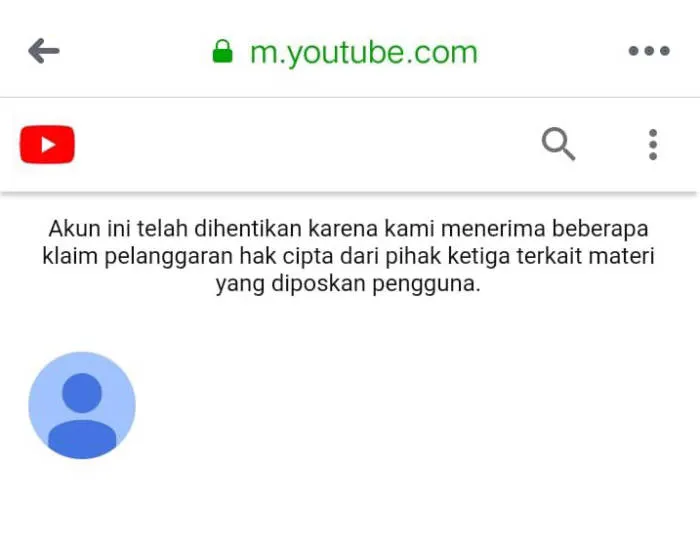Viewport: 700px width, 552px height.
Task: Click the default blue profile avatar
Action: pyautogui.click(x=82, y=405)
